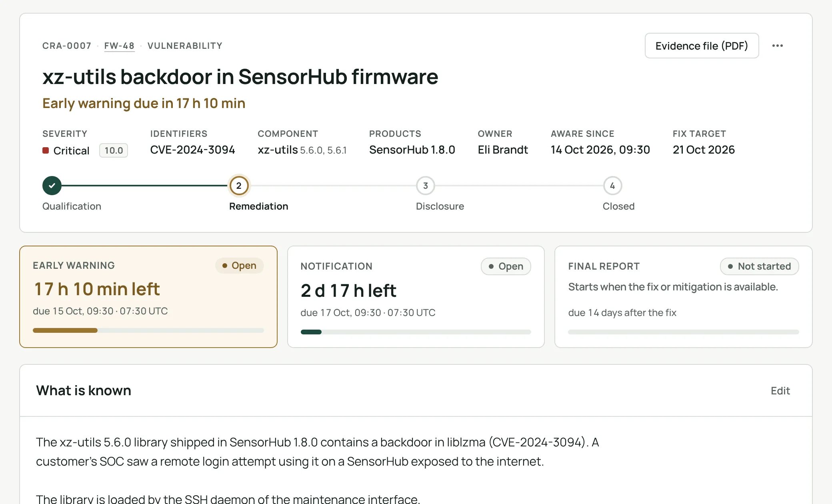Select step 2 Remediation circle
Image resolution: width=832 pixels, height=504 pixels.
pyautogui.click(x=239, y=186)
